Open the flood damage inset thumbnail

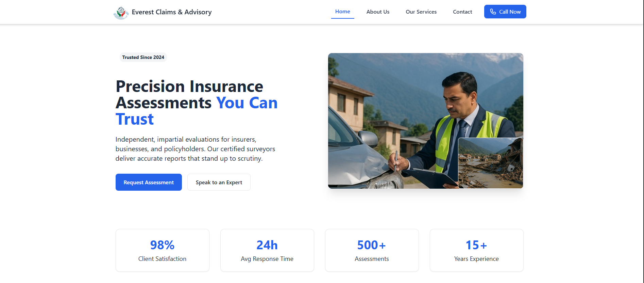click(490, 163)
